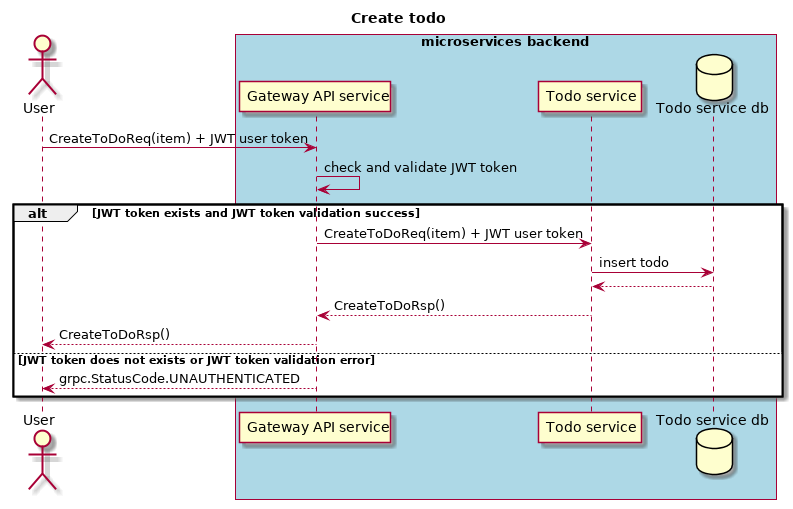793x509 pixels.
Task: Select the 'microservices backend' group heading
Action: (504, 42)
